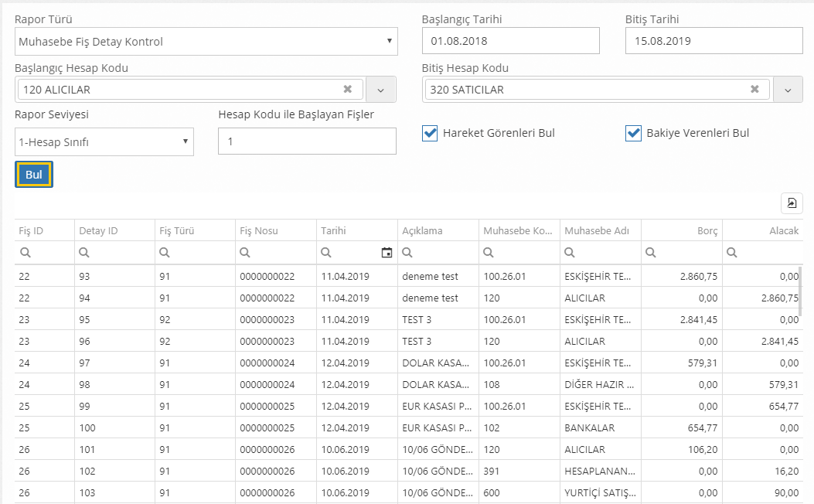Click the Bul button

(34, 175)
